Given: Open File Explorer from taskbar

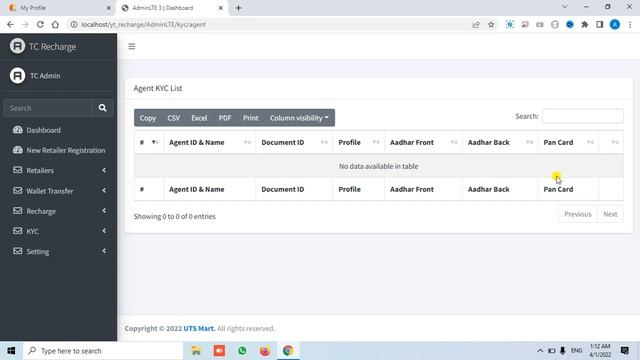Looking at the screenshot, I should coord(196,351).
